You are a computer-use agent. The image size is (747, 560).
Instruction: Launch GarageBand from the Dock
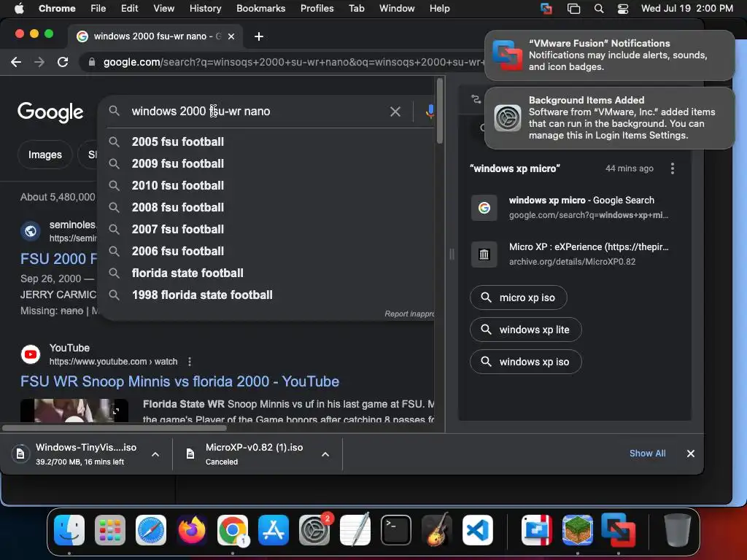tap(437, 530)
